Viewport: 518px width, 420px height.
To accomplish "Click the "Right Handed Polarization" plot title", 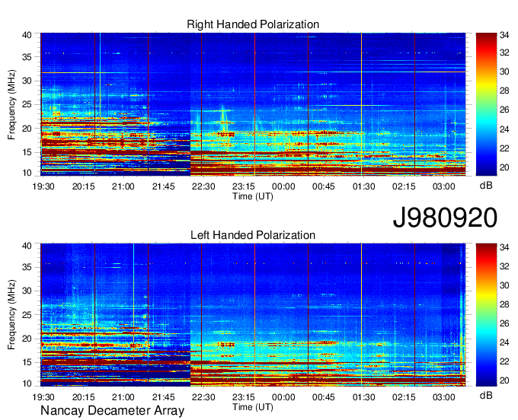I will click(253, 24).
